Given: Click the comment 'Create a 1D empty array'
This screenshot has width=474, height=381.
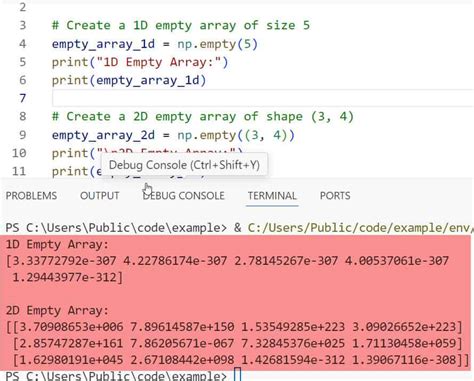Looking at the screenshot, I should [x=181, y=25].
